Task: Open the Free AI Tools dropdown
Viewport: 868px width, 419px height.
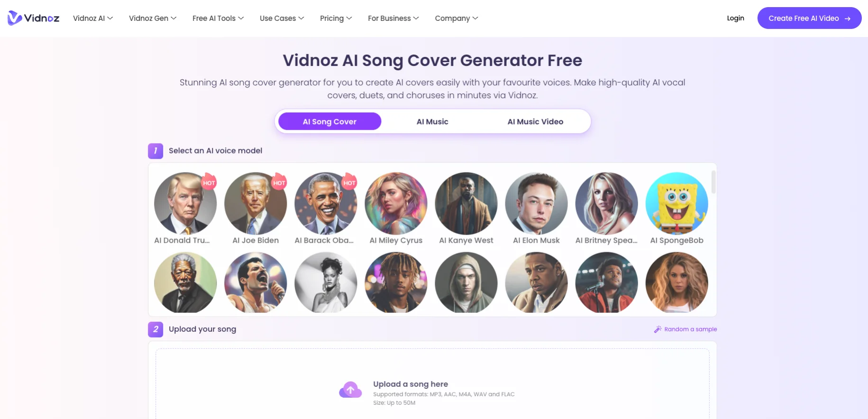Action: [218, 18]
